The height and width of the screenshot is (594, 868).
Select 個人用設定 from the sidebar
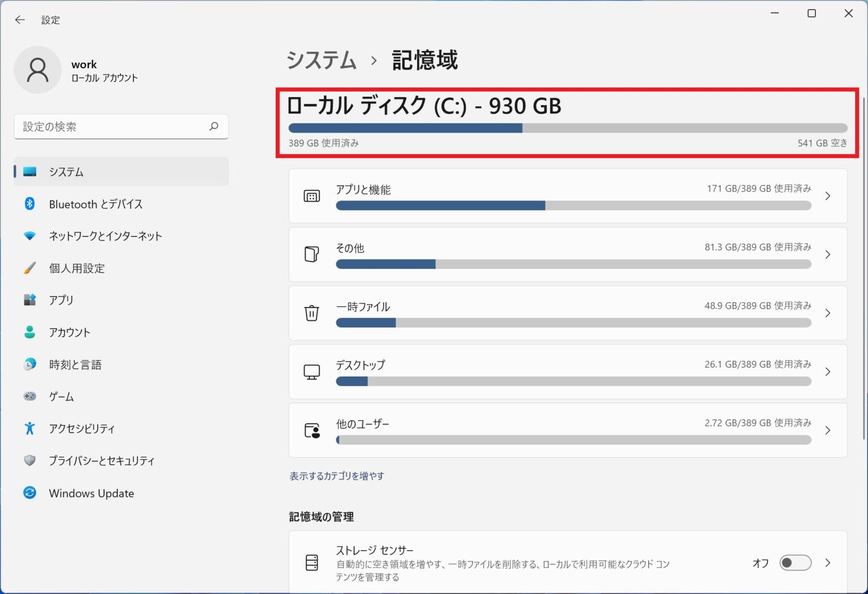(77, 268)
